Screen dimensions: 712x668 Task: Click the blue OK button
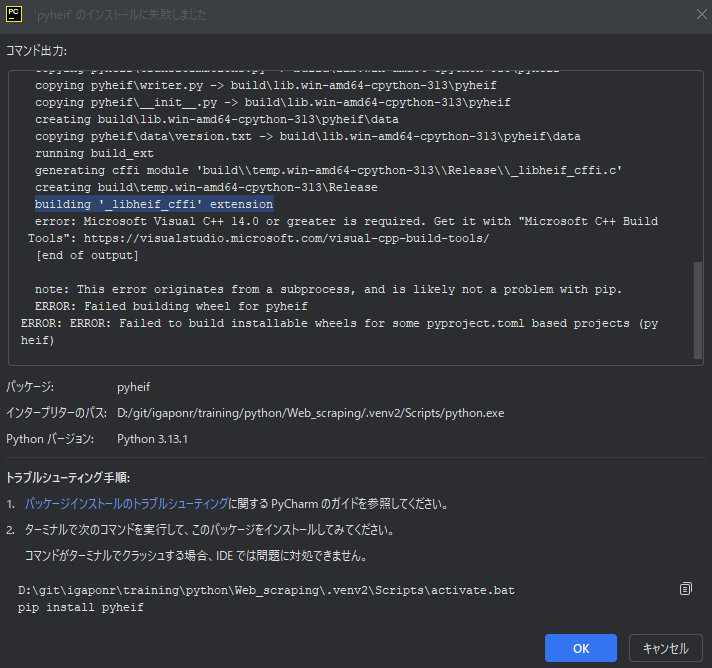click(x=581, y=648)
